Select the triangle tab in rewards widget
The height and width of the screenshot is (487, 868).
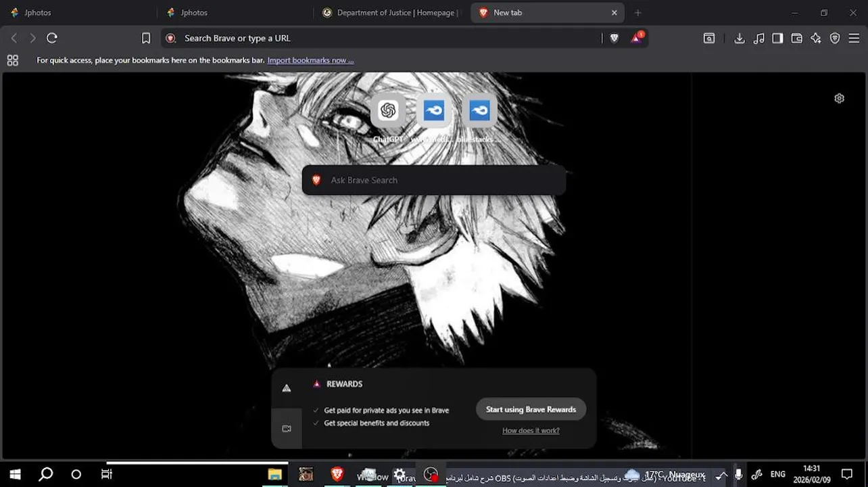click(x=287, y=388)
